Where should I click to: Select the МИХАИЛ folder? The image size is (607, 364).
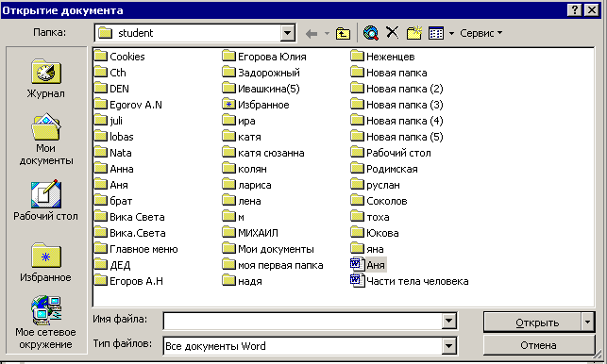pos(250,233)
